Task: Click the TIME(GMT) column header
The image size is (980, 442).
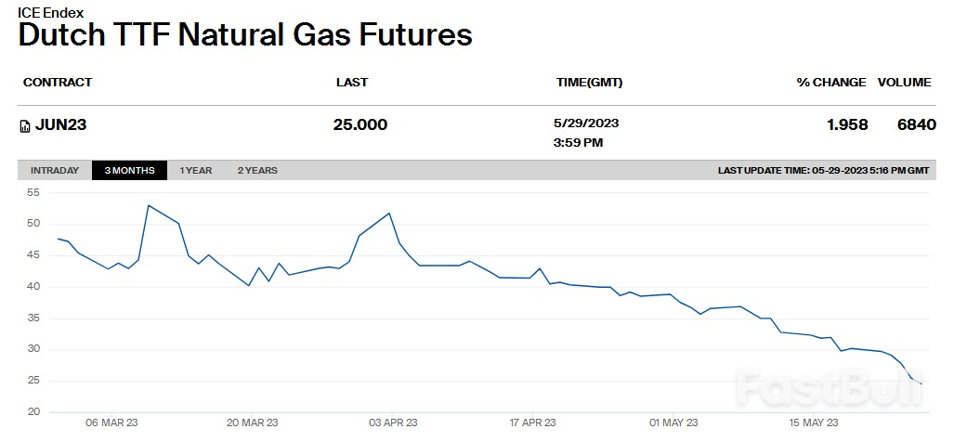Action: [x=589, y=82]
